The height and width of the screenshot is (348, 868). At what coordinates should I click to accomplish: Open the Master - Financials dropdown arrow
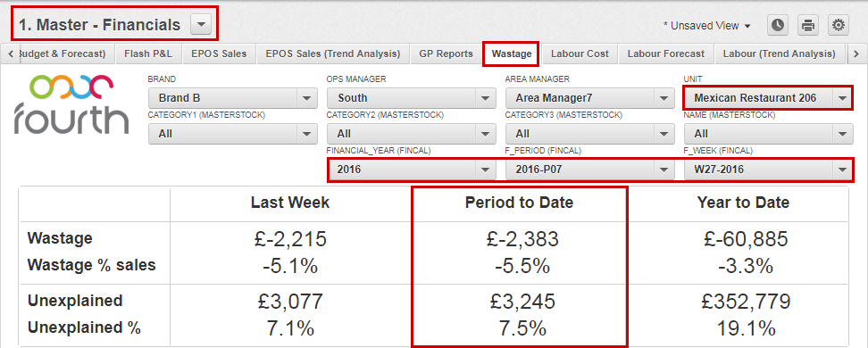point(201,25)
